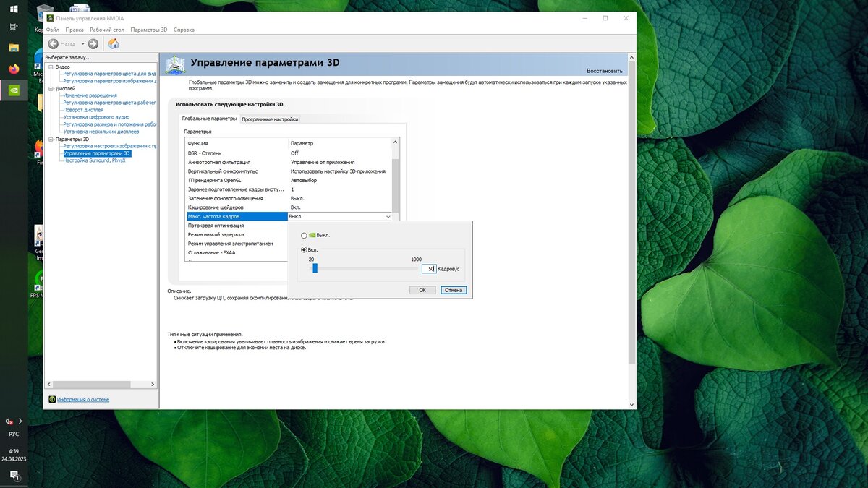Open Регулировка параметров цвета для видео
868x488 pixels.
click(x=109, y=74)
